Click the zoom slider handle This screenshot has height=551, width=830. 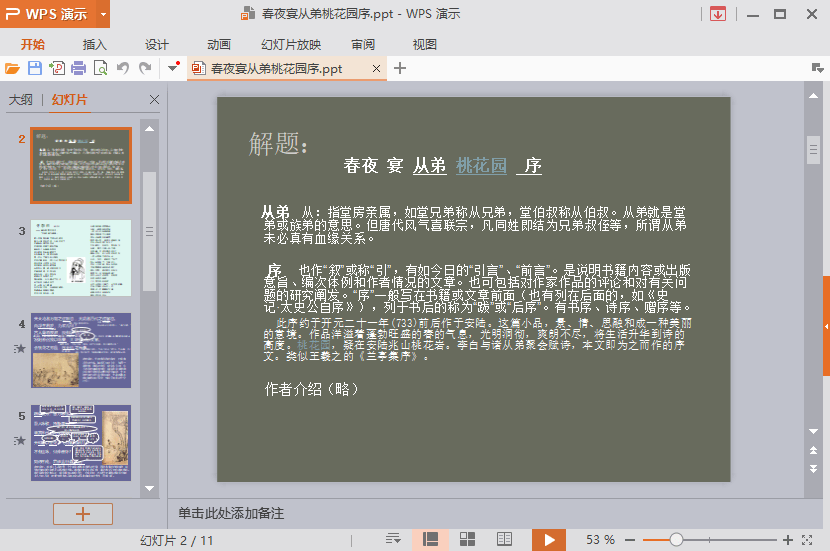click(676, 539)
